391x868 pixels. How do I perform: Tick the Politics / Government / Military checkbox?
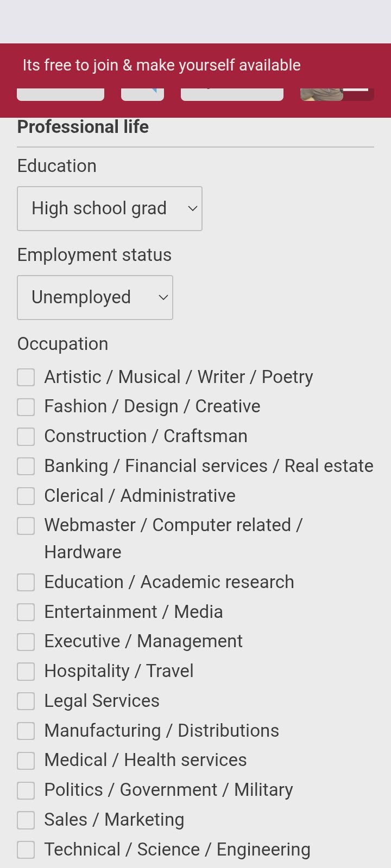(x=26, y=790)
